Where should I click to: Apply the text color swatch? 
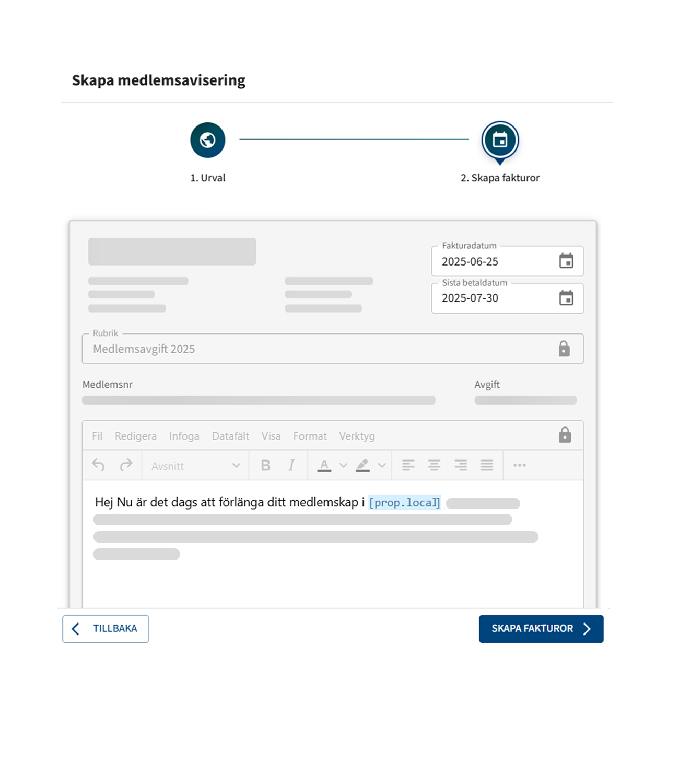324,465
